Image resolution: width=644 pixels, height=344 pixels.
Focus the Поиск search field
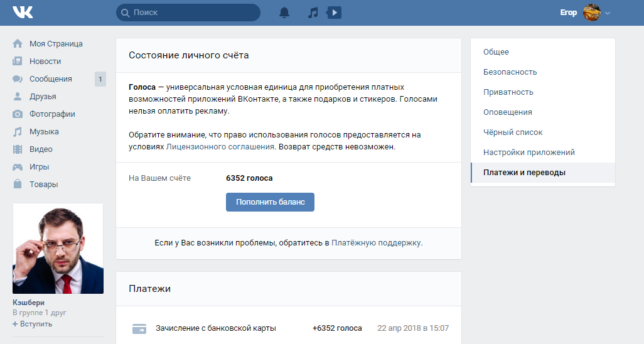point(188,13)
